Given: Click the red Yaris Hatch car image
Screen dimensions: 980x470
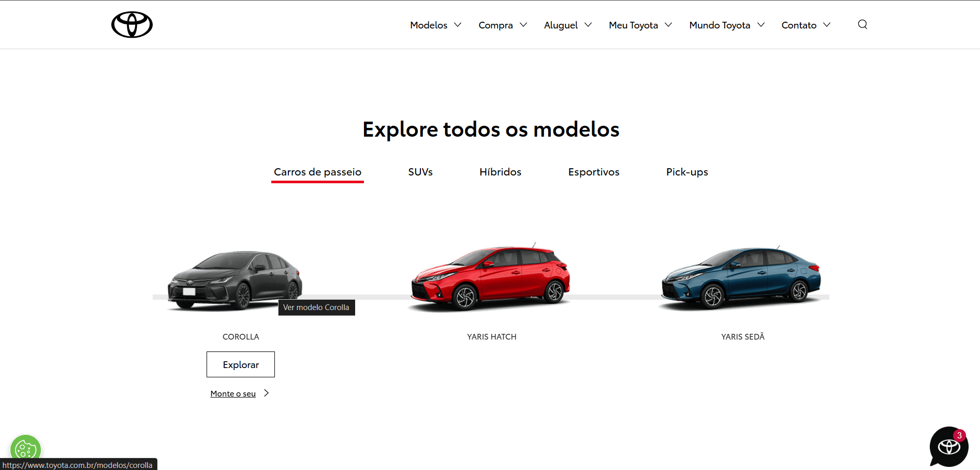Looking at the screenshot, I should coord(491,278).
